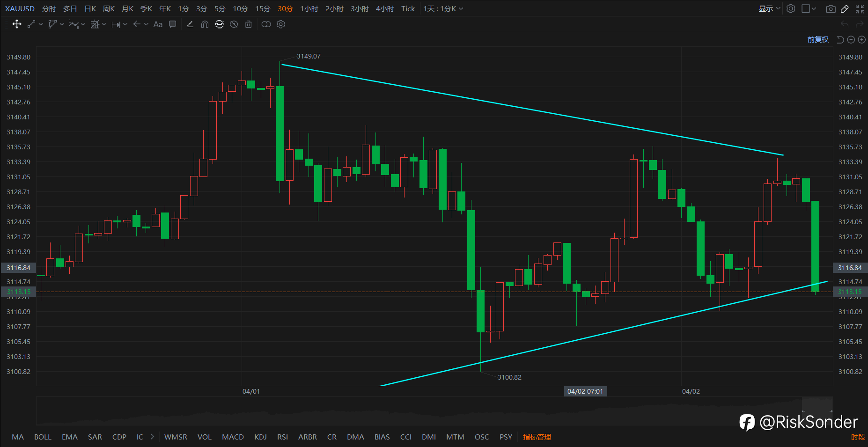Show more indicators with chevron after IC
868x447 pixels.
(x=152, y=437)
